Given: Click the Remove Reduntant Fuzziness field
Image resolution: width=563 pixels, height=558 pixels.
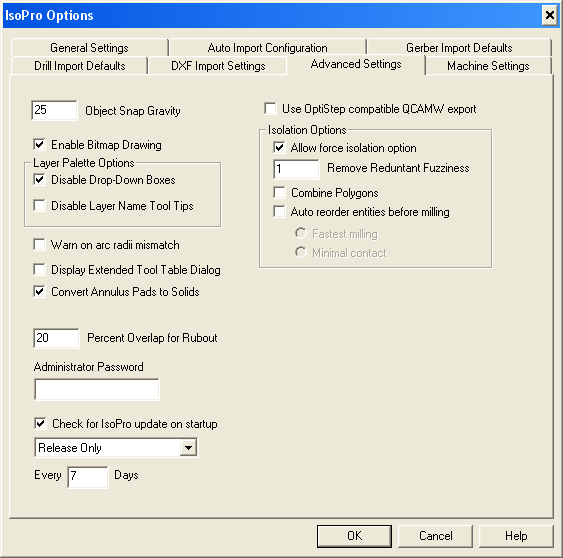Looking at the screenshot, I should [x=296, y=169].
